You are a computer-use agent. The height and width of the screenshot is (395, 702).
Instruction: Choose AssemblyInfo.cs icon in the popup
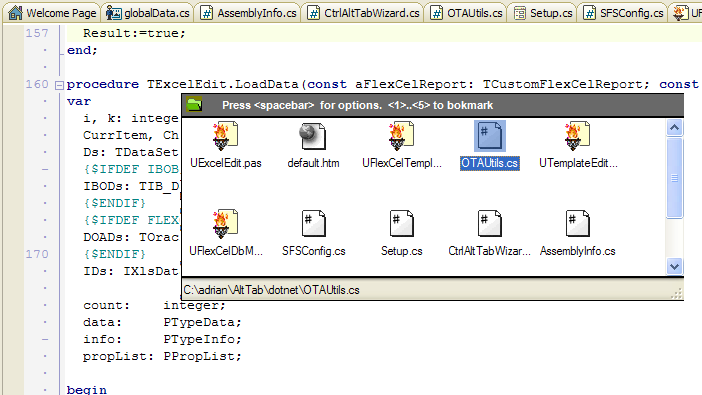(577, 223)
